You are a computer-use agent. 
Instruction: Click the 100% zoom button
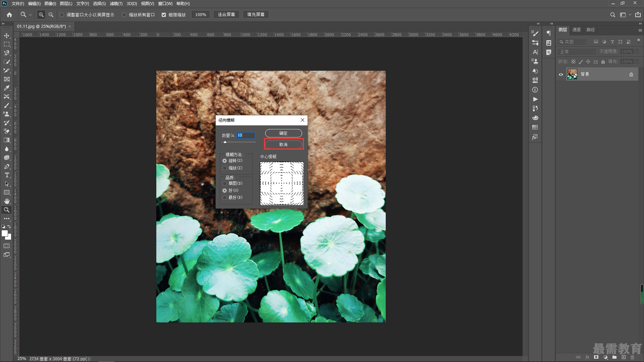[201, 15]
